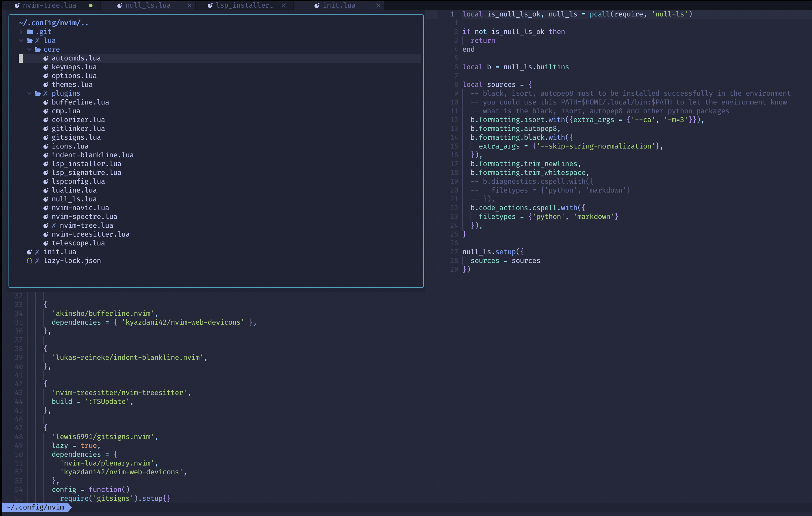This screenshot has height=516, width=812.
Task: Click the modified-dot indicator on nvim-tree.lua tab
Action: click(90, 5)
